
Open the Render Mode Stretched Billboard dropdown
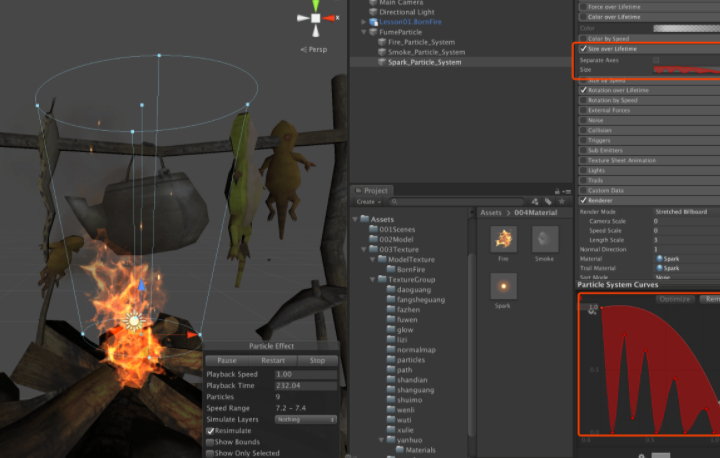pyautogui.click(x=686, y=212)
